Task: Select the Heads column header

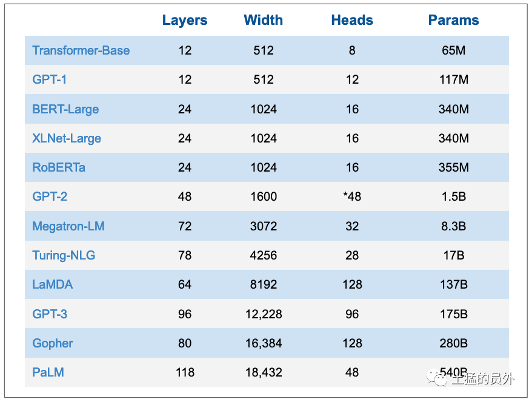Action: [352, 21]
